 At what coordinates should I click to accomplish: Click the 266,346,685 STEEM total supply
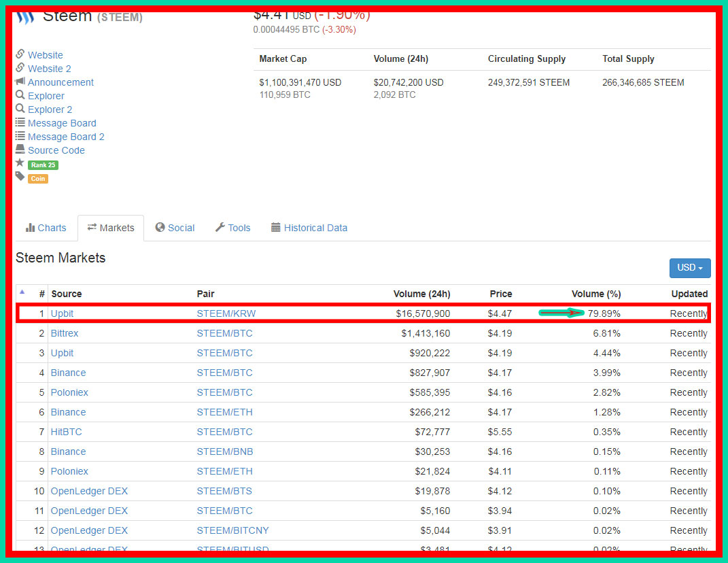click(643, 83)
